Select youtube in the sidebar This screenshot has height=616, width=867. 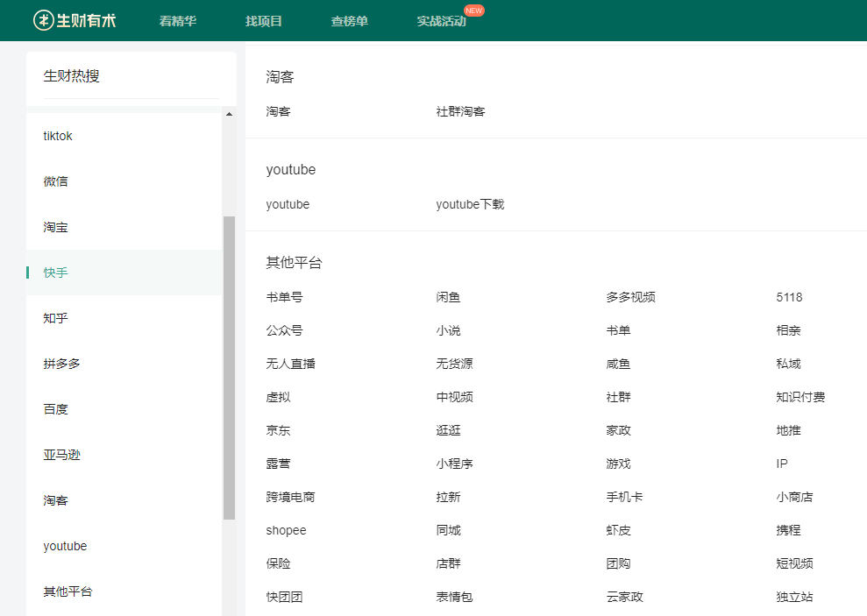tap(124, 546)
